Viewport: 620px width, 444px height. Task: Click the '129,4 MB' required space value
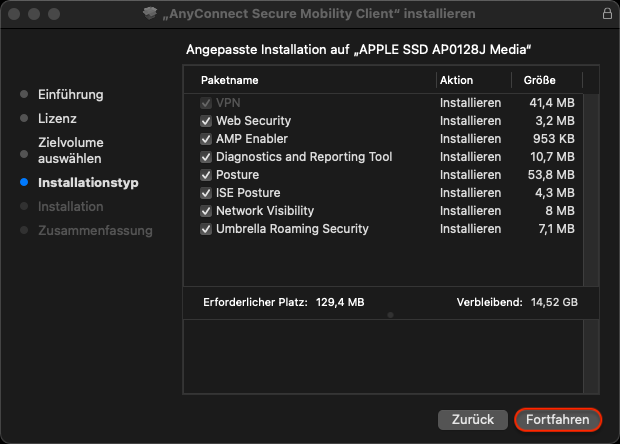[x=340, y=302]
